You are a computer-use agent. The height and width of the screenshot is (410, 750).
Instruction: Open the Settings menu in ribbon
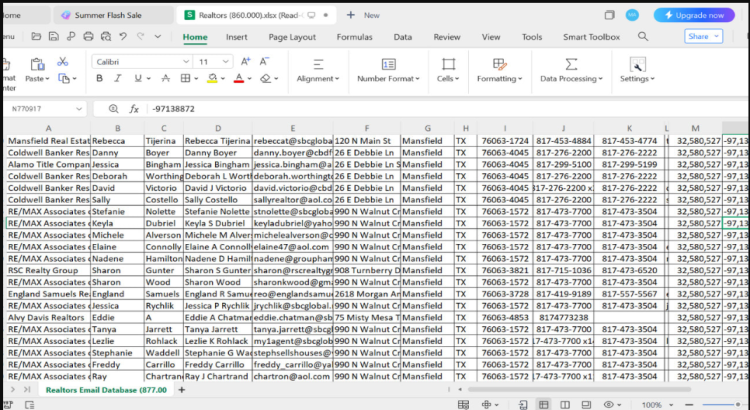coord(637,70)
